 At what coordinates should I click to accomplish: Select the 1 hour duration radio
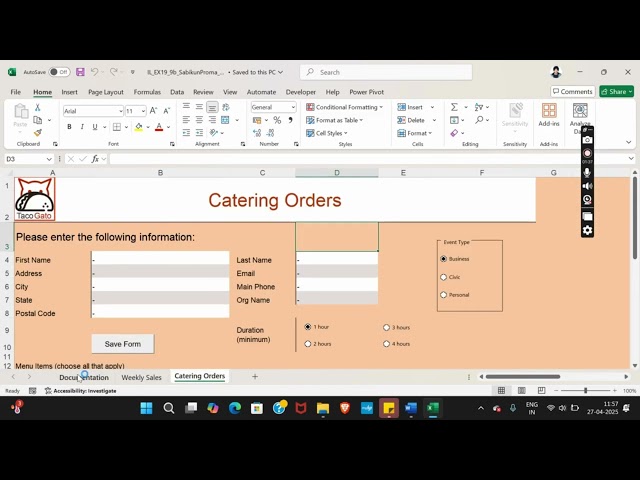point(308,327)
